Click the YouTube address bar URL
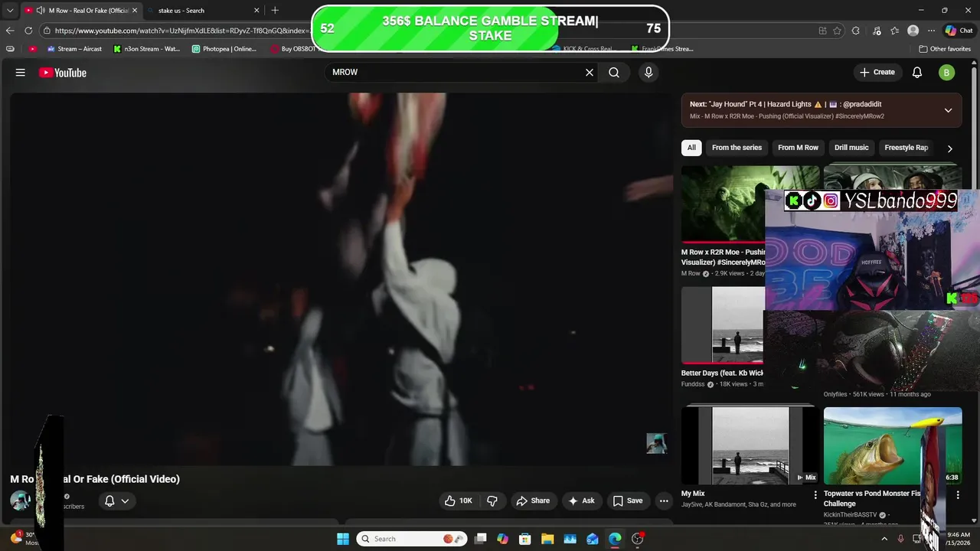980x551 pixels. coord(182,31)
